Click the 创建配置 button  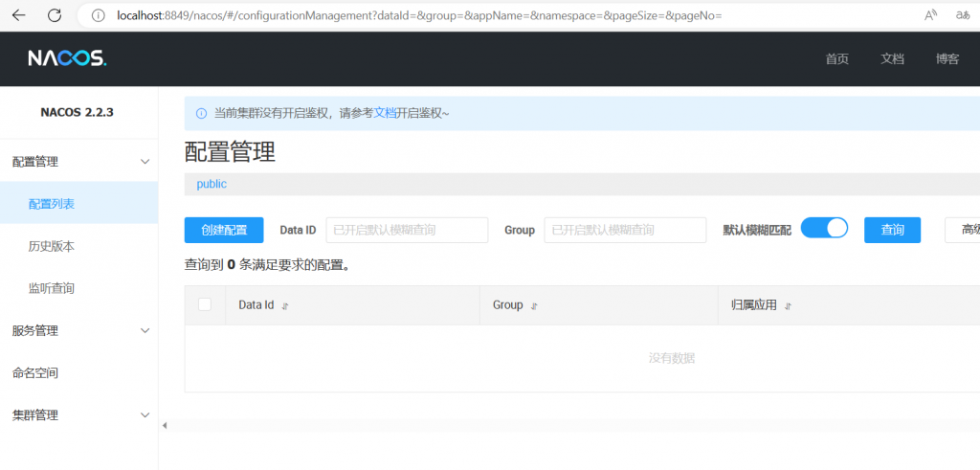point(224,230)
